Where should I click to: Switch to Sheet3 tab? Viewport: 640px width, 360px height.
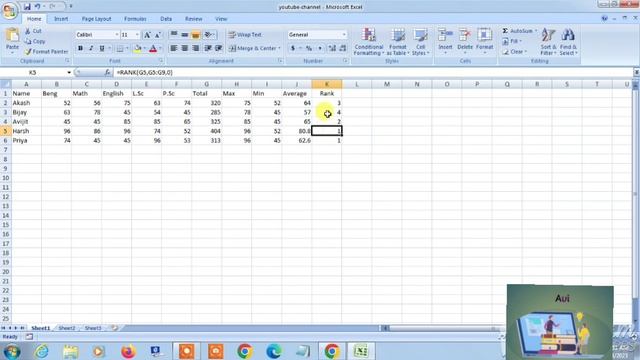[x=93, y=328]
